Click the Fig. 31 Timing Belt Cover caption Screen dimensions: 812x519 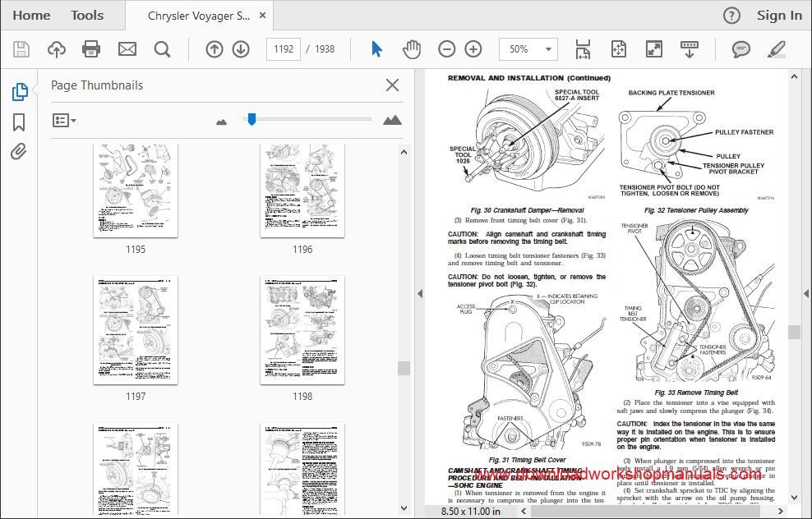click(527, 460)
